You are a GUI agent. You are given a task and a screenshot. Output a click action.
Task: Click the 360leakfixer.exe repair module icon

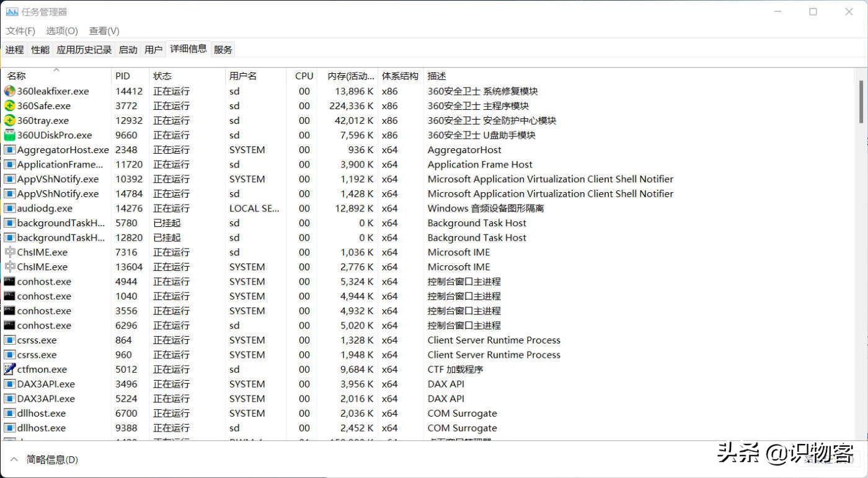coord(10,91)
